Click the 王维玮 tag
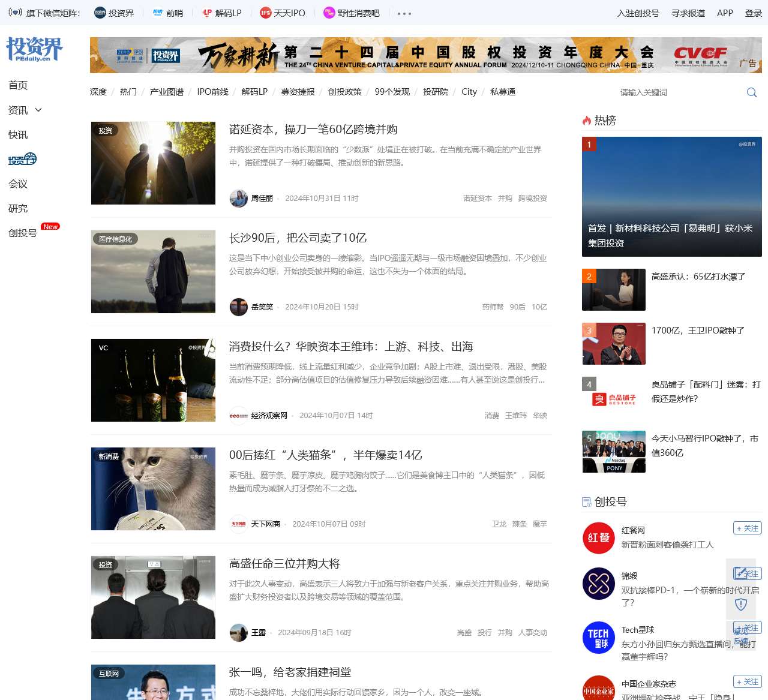 [516, 415]
